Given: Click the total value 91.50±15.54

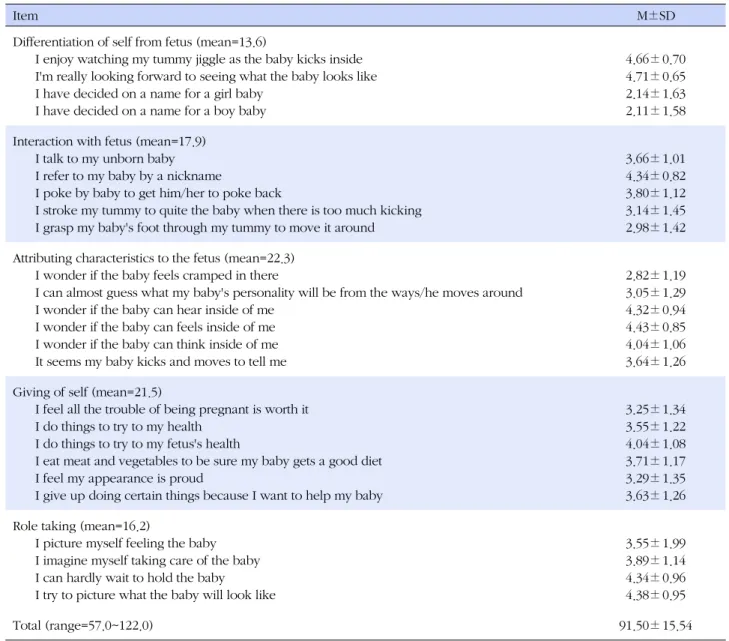Looking at the screenshot, I should coord(656,625).
